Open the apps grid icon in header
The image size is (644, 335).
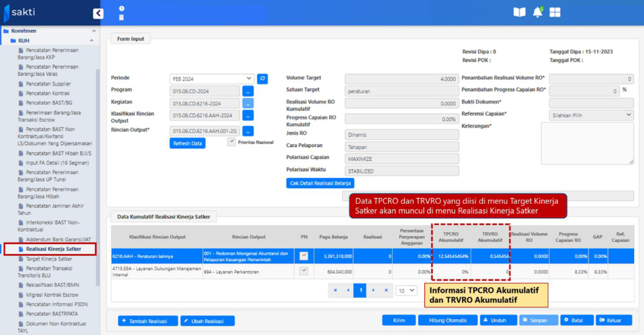(x=555, y=13)
